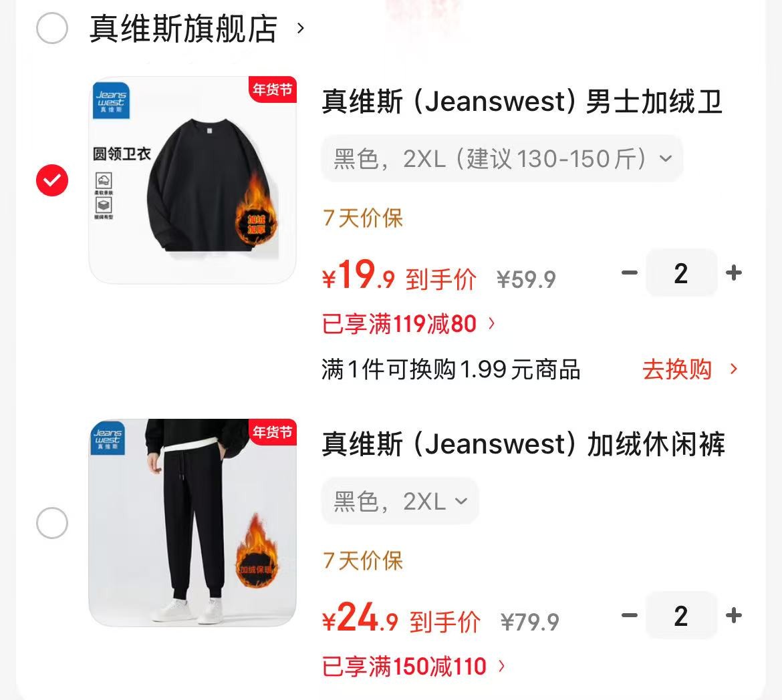Click the 年货节 badge on sweatshirt image

[x=272, y=90]
